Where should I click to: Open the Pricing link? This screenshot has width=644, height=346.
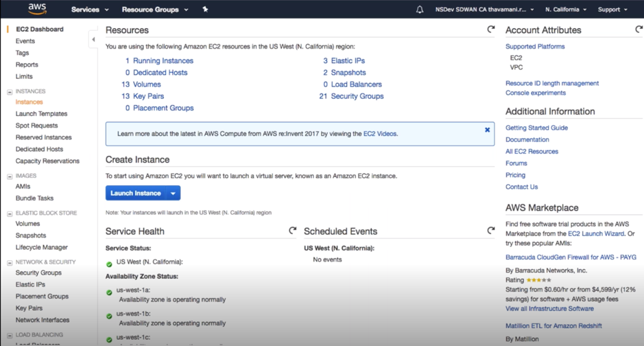pyautogui.click(x=516, y=175)
